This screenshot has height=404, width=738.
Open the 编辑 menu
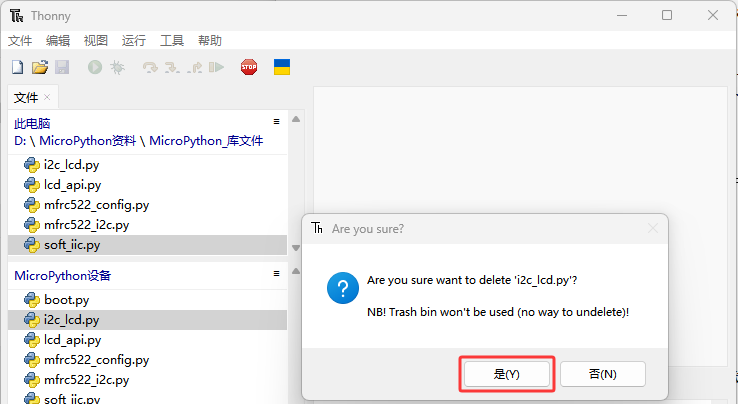[x=58, y=40]
